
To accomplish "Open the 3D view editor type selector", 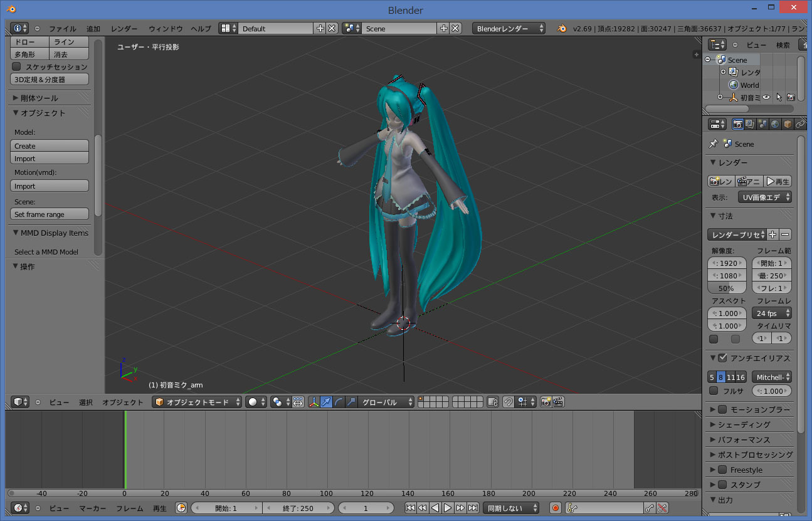I will [x=21, y=402].
